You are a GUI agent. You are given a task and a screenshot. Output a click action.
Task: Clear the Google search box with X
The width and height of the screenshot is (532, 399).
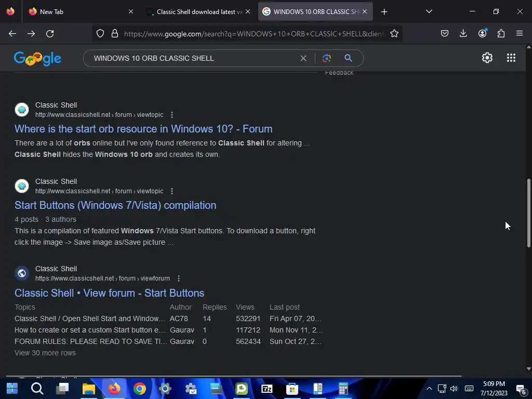pyautogui.click(x=303, y=58)
